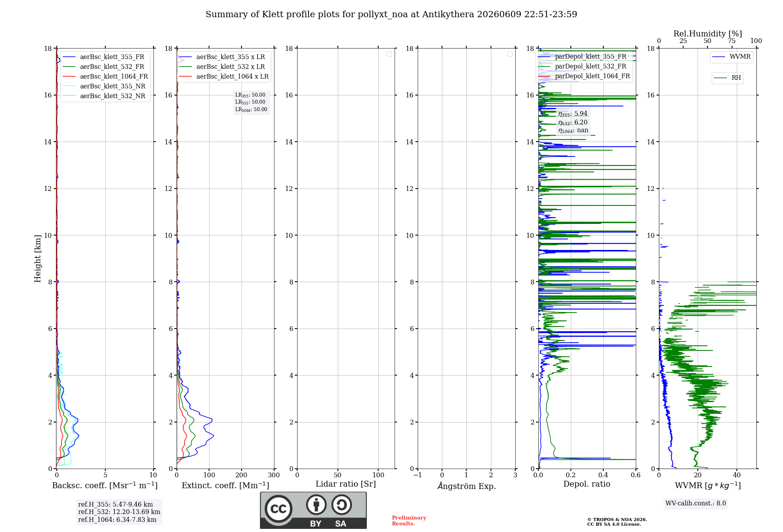Click 'ref.H_355: 5.47-9.46 km' text
Screen dimensions: 783x532
[115, 505]
